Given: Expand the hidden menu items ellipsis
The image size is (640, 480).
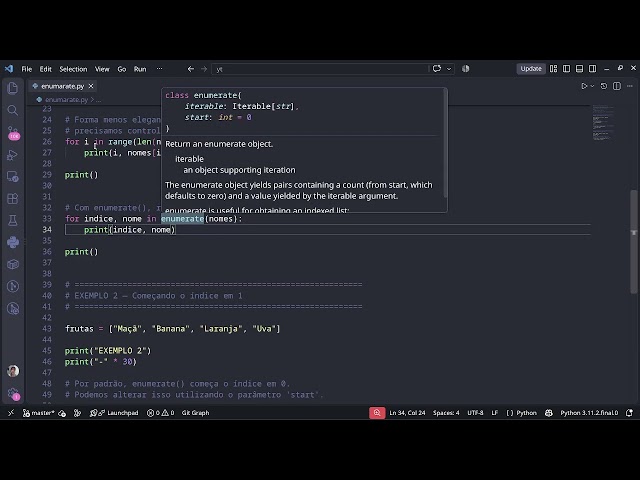Looking at the screenshot, I should [x=160, y=69].
